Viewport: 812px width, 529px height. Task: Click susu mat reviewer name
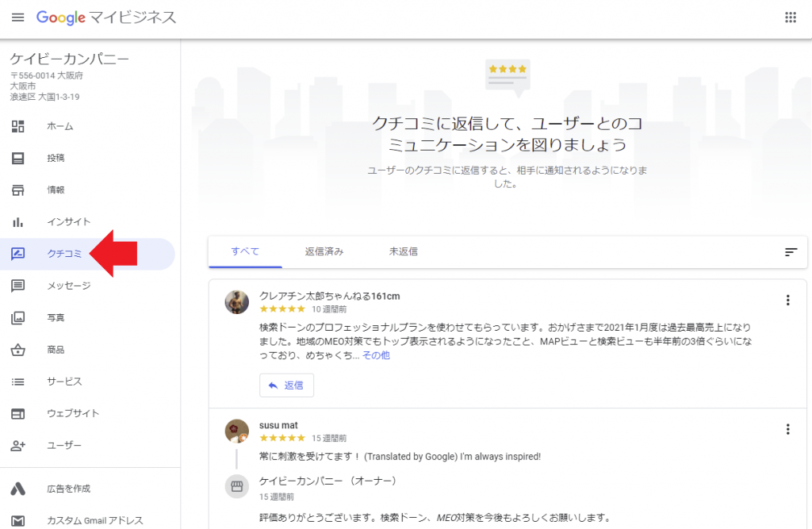point(278,425)
